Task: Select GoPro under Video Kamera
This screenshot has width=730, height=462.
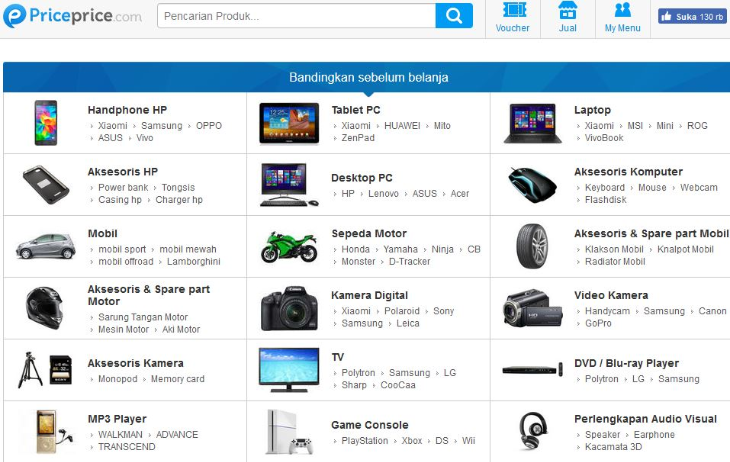Action: [598, 323]
